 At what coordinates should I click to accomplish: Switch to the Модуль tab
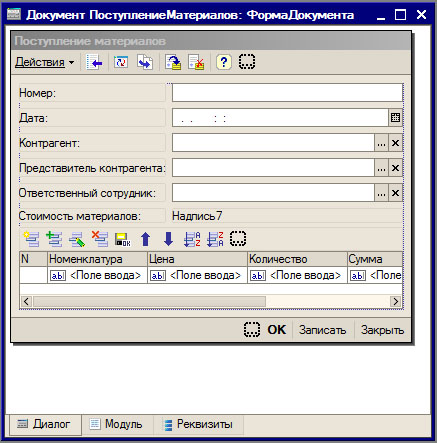tap(117, 424)
